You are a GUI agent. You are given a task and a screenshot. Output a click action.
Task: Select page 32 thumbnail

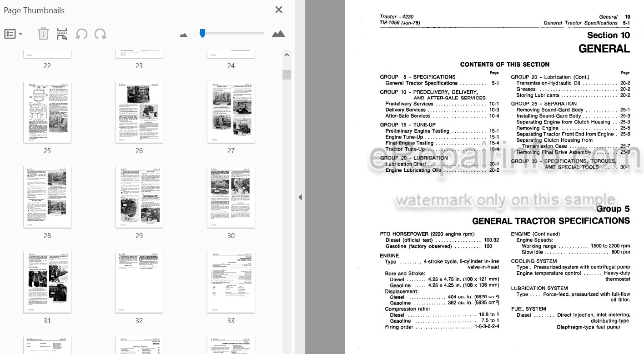click(139, 282)
